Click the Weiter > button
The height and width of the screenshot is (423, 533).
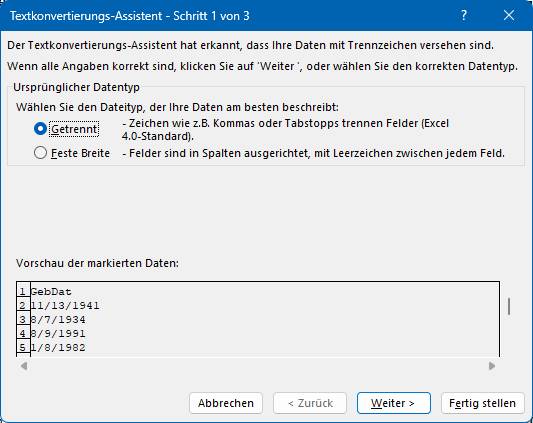(x=394, y=403)
